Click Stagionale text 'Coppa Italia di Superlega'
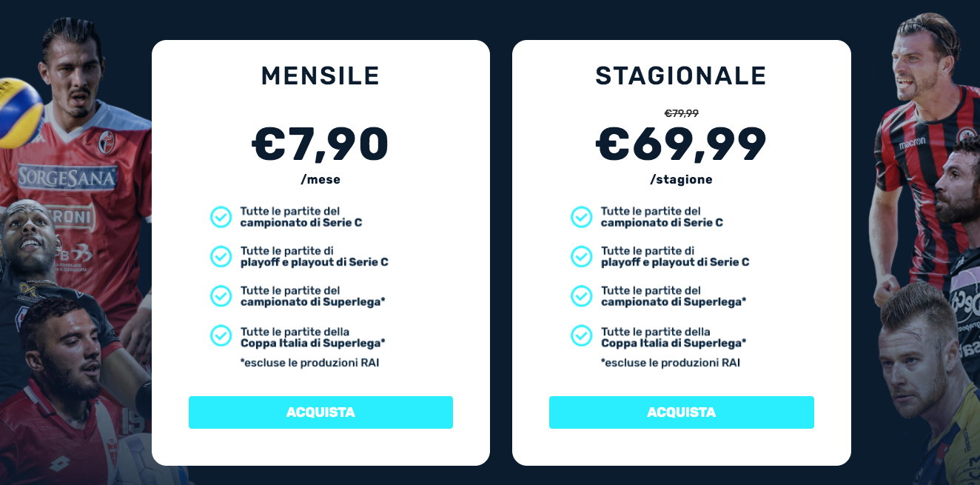 (x=674, y=343)
